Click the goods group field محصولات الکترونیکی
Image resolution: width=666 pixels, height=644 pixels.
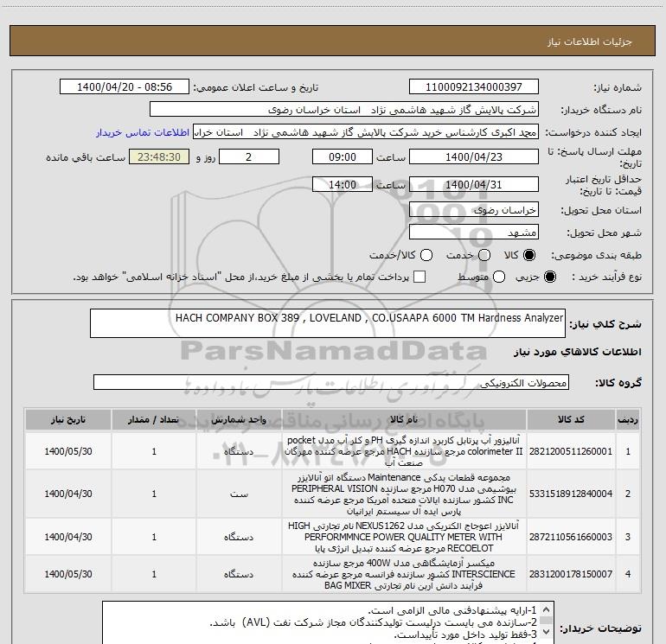331,382
